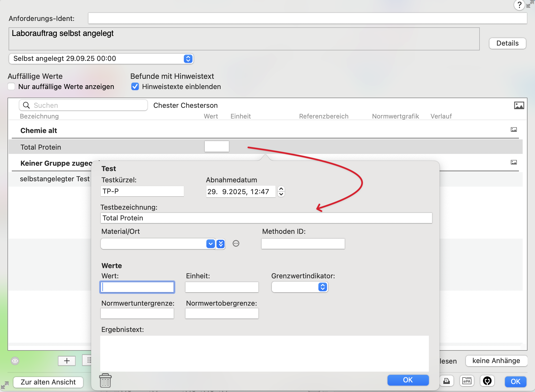
Task: Click the eye visibility icon at bottom left
Action: [15, 361]
